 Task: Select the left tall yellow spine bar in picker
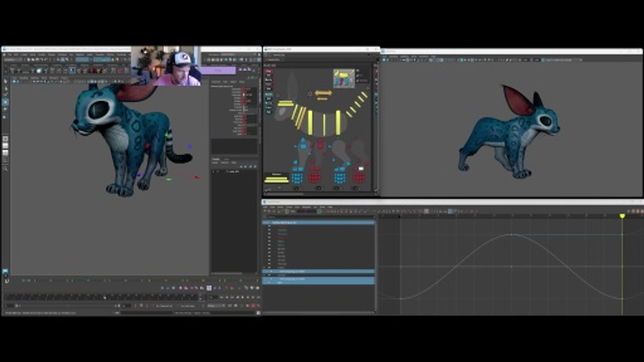pyautogui.click(x=310, y=122)
